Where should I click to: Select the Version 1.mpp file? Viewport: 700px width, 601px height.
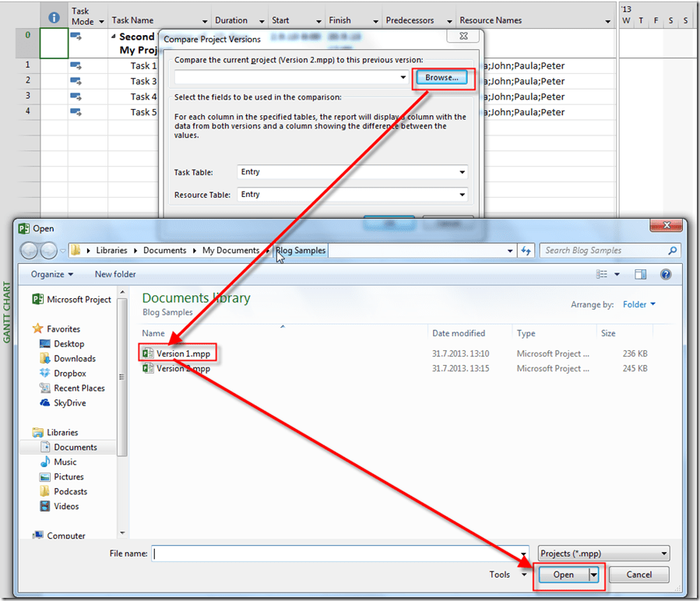click(x=182, y=353)
